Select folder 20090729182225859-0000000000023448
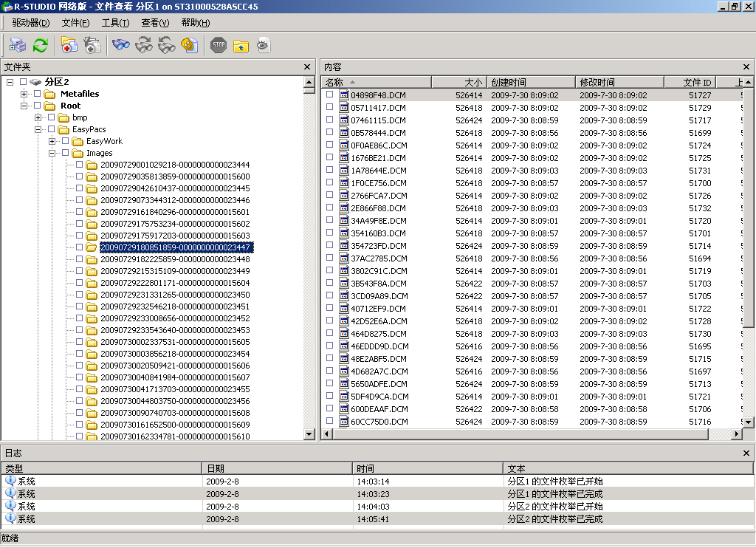The width and height of the screenshot is (756, 548). pos(175,259)
